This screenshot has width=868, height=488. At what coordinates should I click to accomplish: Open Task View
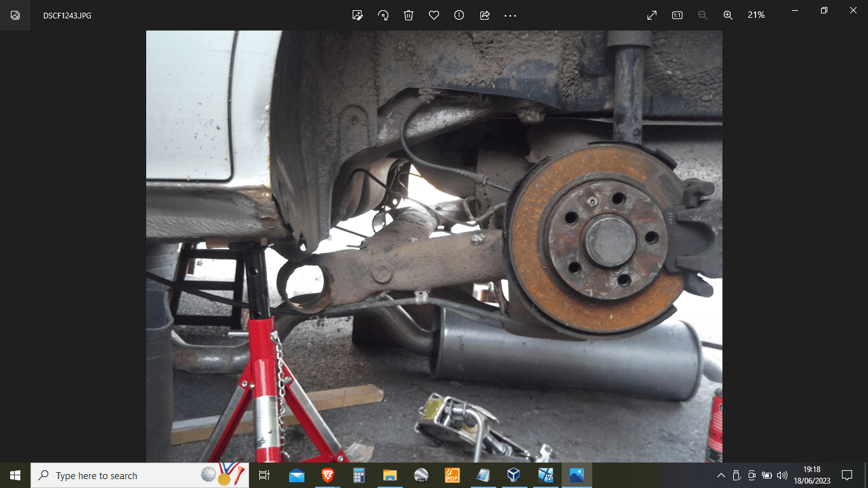[x=264, y=475]
